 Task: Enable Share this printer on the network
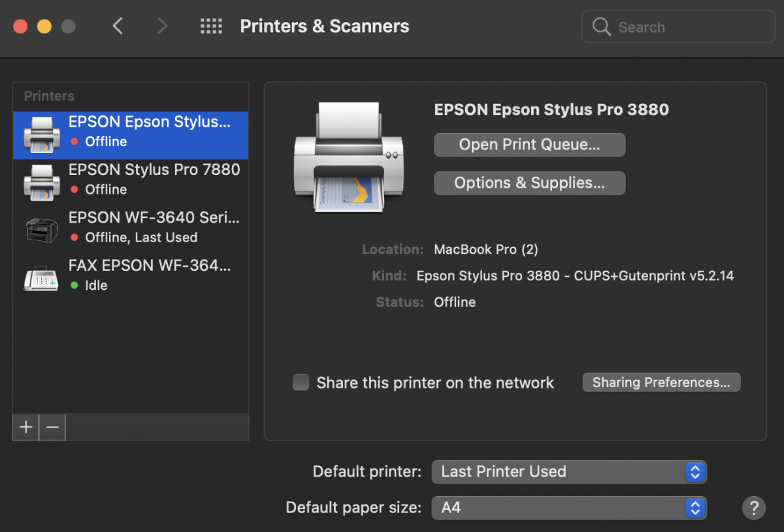301,383
